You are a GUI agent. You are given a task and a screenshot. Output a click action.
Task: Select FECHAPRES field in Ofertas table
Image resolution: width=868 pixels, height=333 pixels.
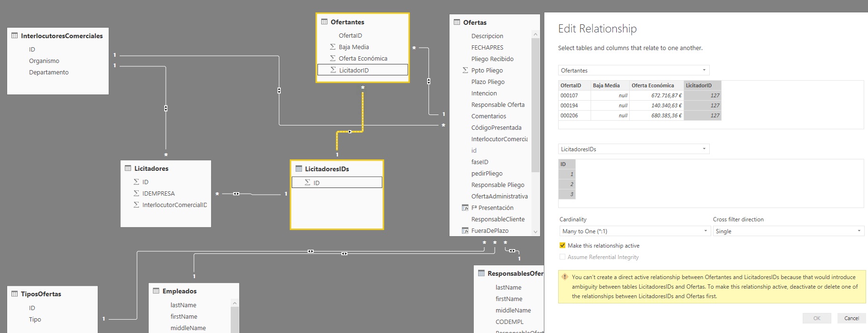click(x=487, y=47)
